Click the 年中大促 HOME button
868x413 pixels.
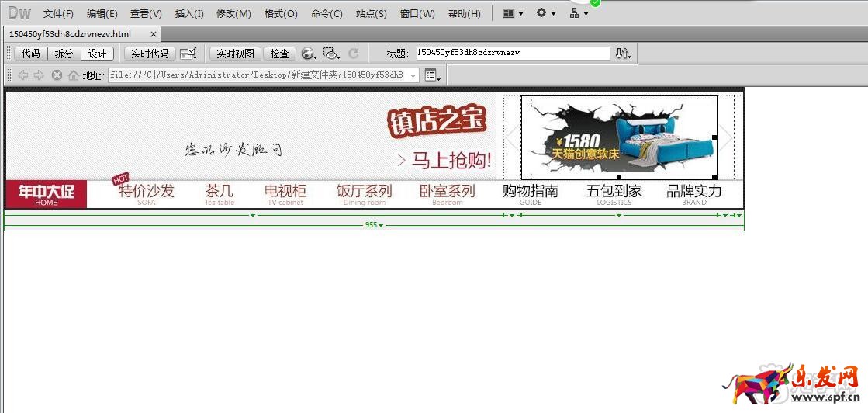point(46,195)
